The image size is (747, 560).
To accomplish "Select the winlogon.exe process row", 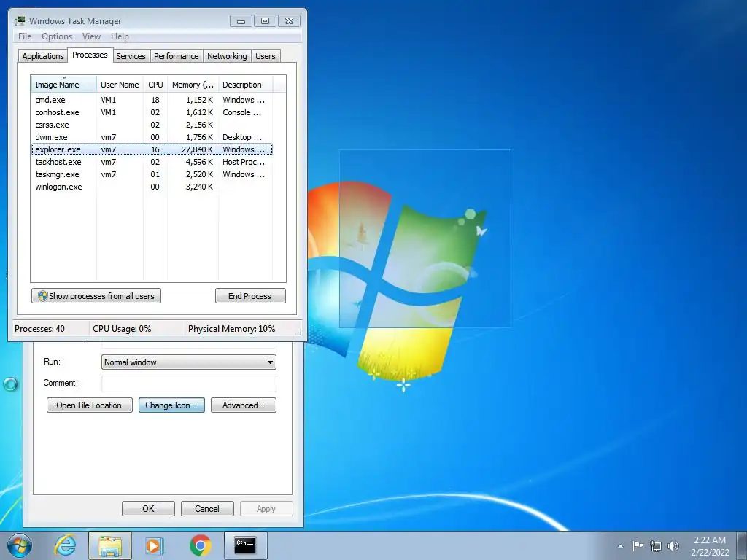I will 152,187.
